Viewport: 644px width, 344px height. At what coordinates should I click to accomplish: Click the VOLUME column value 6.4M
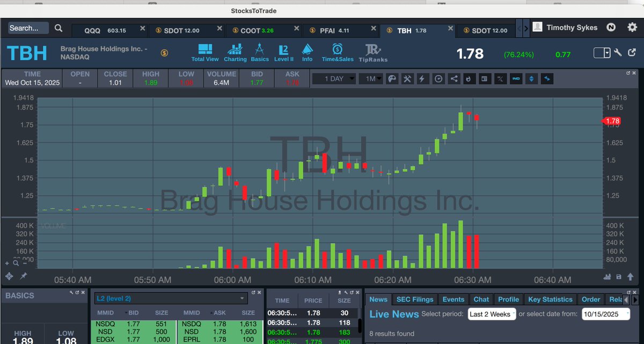221,83
